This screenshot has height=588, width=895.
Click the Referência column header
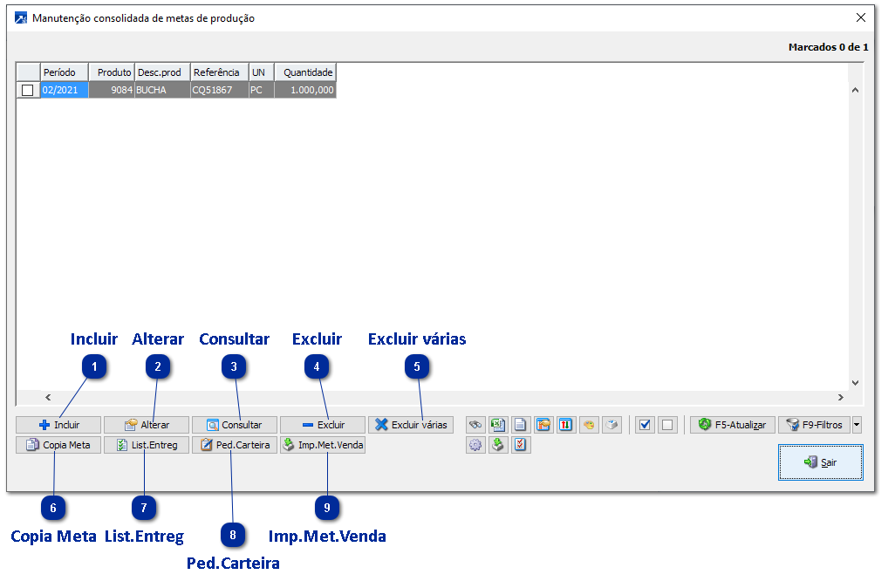pos(220,72)
